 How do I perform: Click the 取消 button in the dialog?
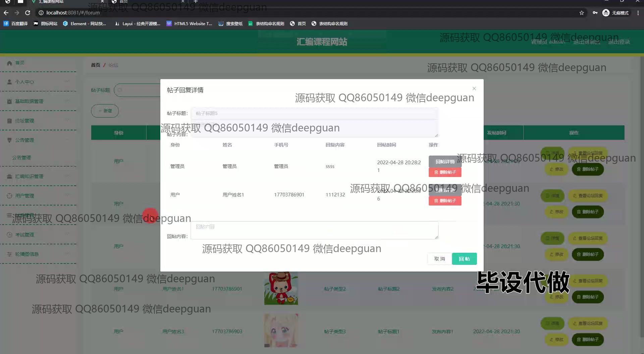tap(439, 259)
